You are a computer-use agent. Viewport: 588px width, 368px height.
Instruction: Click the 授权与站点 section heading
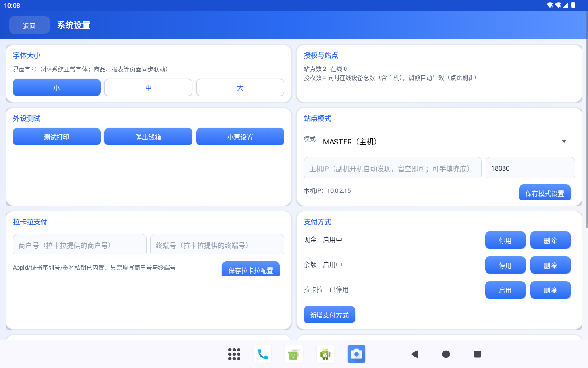[321, 55]
